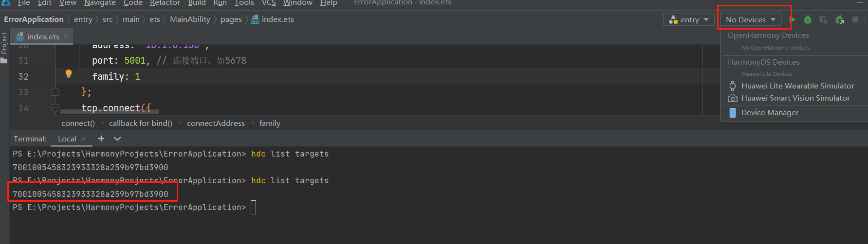
Task: Click the Stop square icon
Action: [855, 19]
